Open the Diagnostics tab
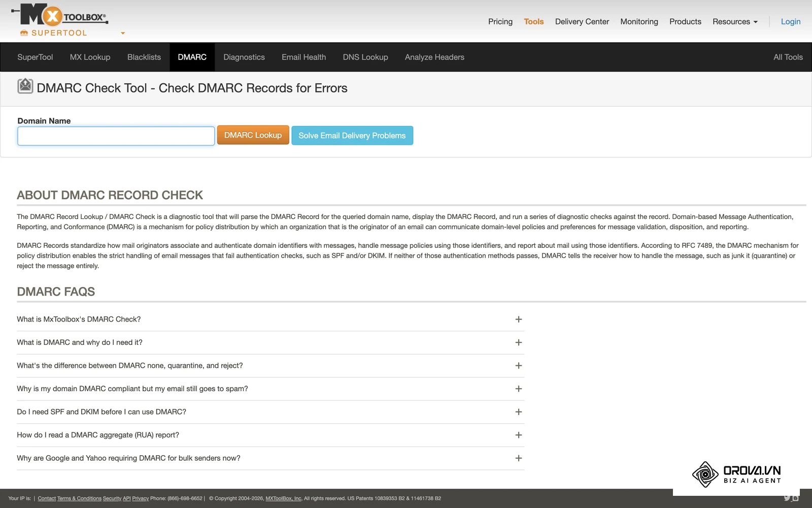This screenshot has height=508, width=812. [x=244, y=57]
